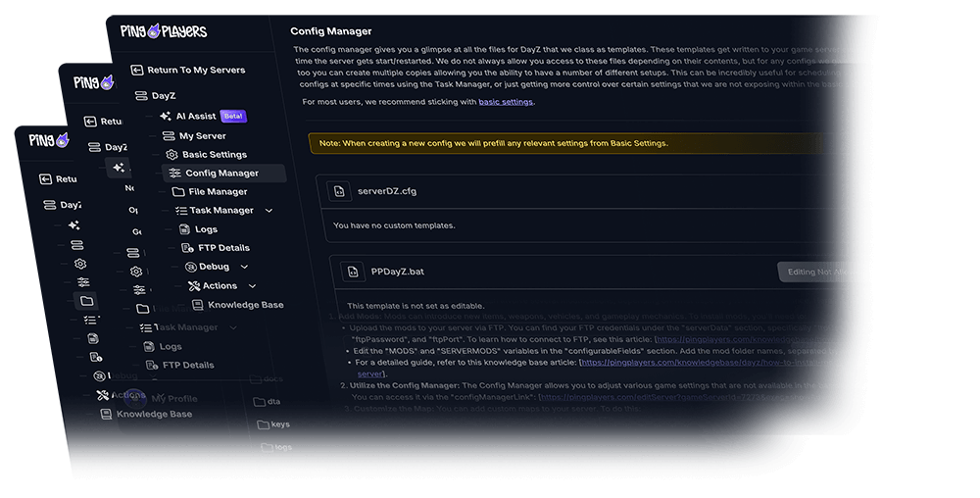Open My Server in front sidebar

click(203, 135)
